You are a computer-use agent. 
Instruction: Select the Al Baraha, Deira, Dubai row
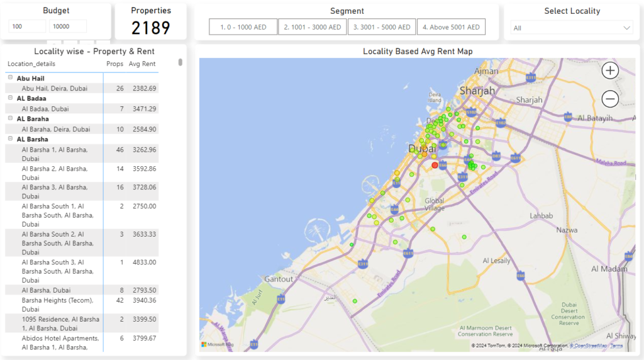coord(82,129)
